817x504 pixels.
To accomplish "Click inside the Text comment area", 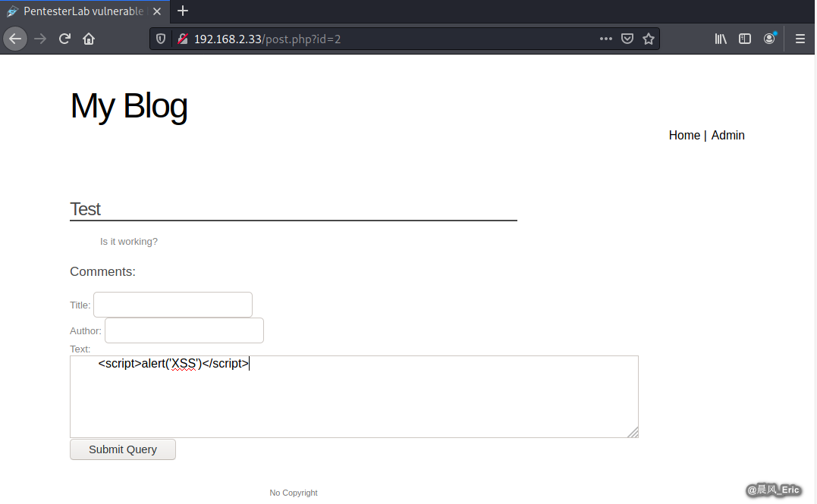I will tap(354, 396).
